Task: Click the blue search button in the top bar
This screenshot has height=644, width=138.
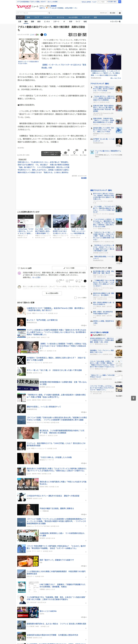Action: pyautogui.click(x=120, y=2)
